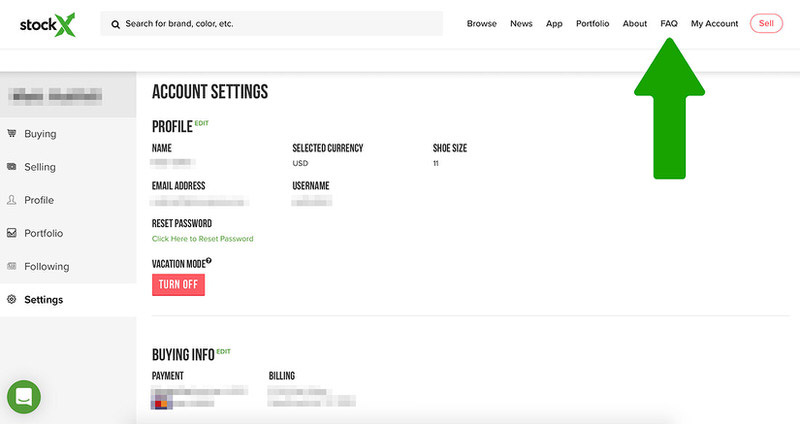The width and height of the screenshot is (800, 424).
Task: Click the Selected Currency label
Action: click(x=328, y=148)
